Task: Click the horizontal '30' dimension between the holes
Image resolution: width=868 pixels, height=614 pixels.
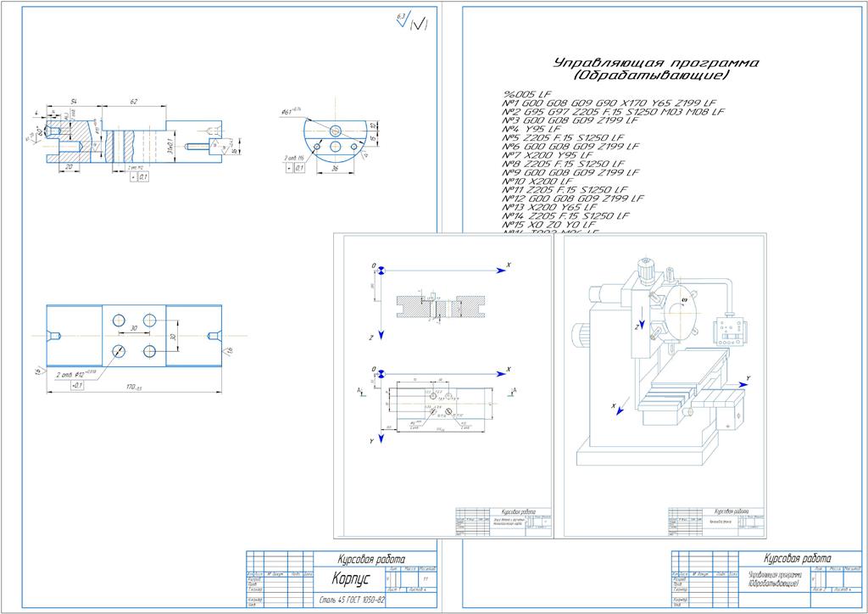Action: (133, 328)
